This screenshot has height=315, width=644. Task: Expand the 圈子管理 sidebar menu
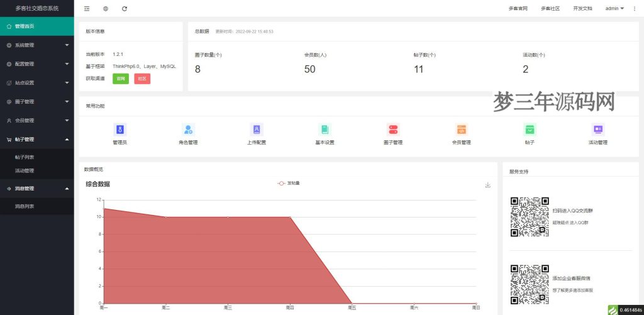click(37, 102)
